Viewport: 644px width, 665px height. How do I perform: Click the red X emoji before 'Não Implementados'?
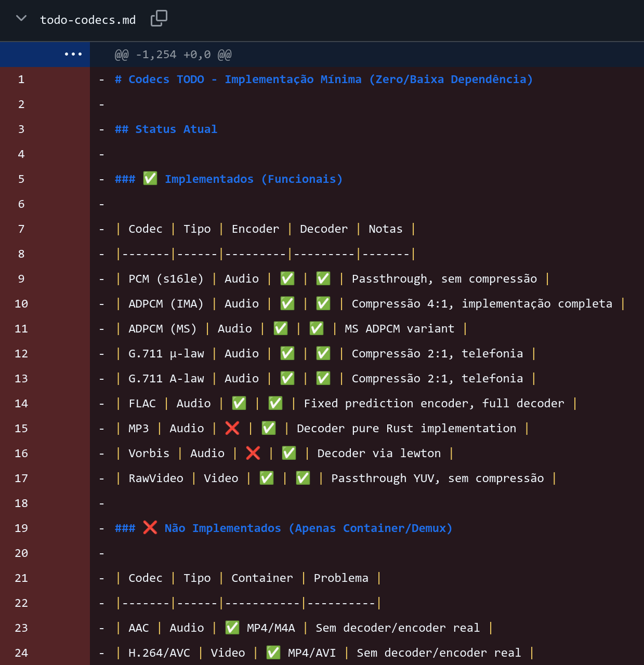pos(150,528)
